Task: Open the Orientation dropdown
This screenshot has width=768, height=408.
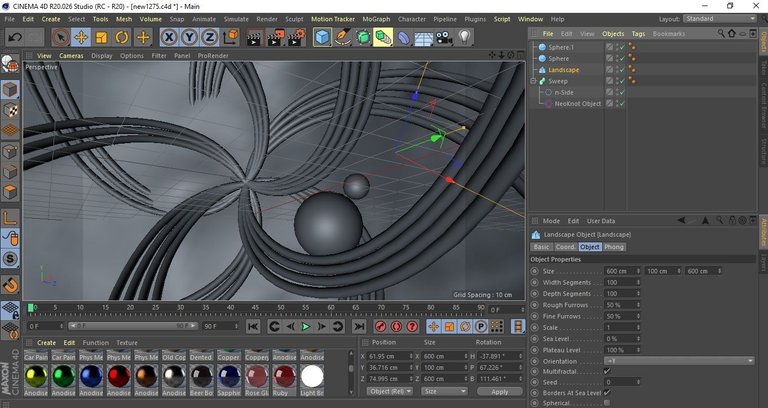Action: (679, 361)
